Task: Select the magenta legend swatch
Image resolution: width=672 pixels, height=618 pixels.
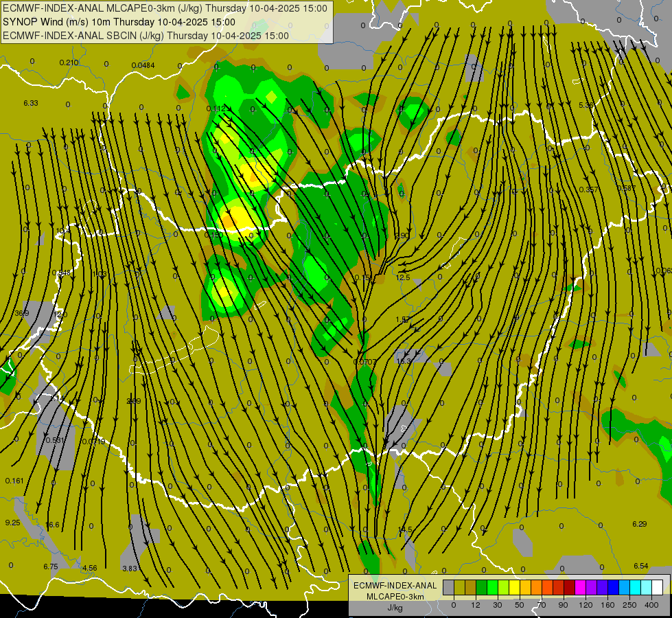Action: coord(580,588)
